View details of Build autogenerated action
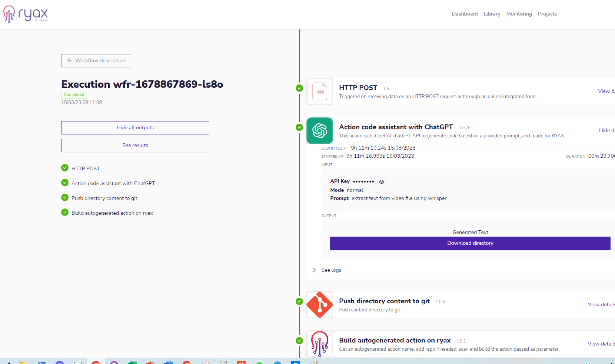This screenshot has width=615, height=364. pos(601,344)
